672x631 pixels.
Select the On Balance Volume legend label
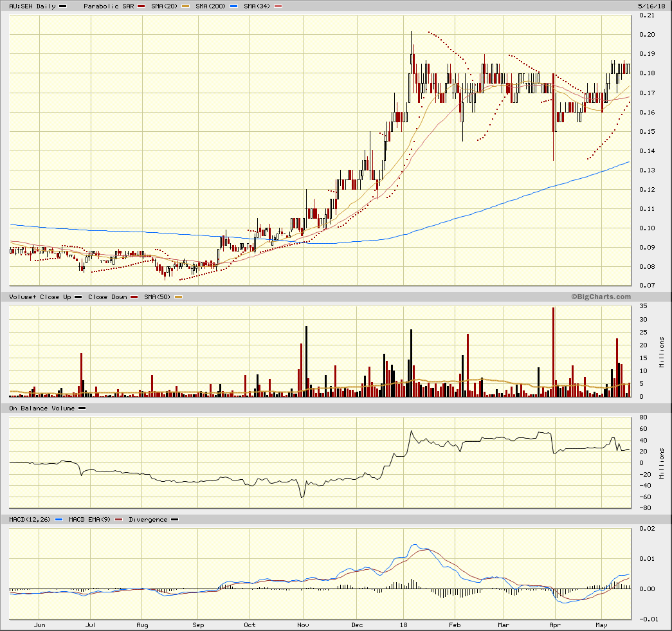click(42, 408)
